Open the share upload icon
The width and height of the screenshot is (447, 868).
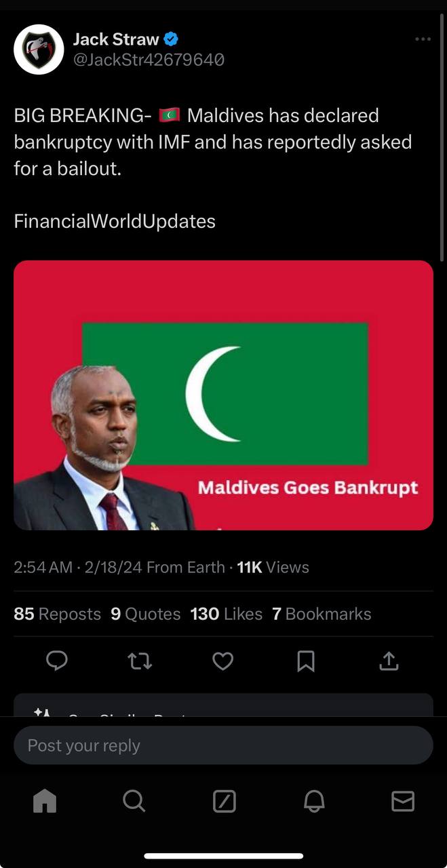[x=389, y=660]
